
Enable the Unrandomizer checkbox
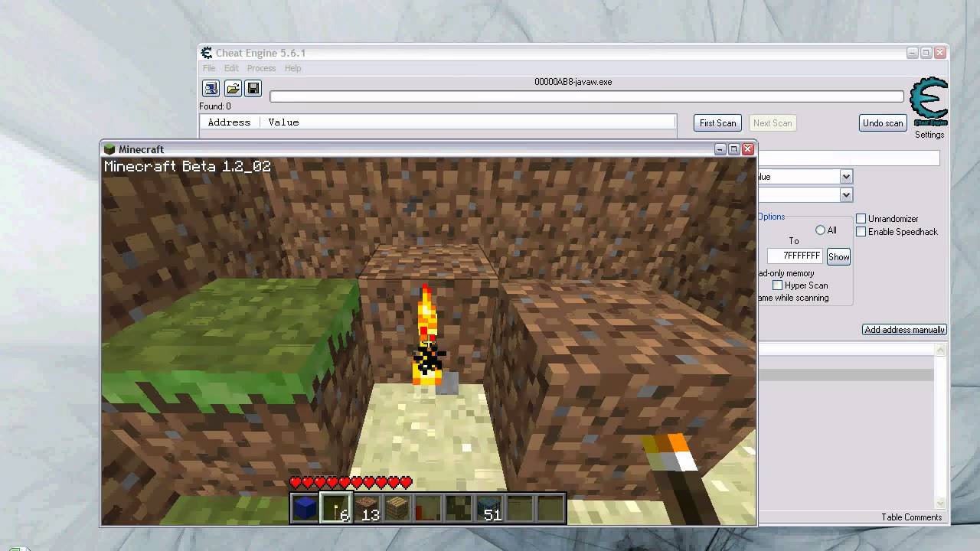861,219
